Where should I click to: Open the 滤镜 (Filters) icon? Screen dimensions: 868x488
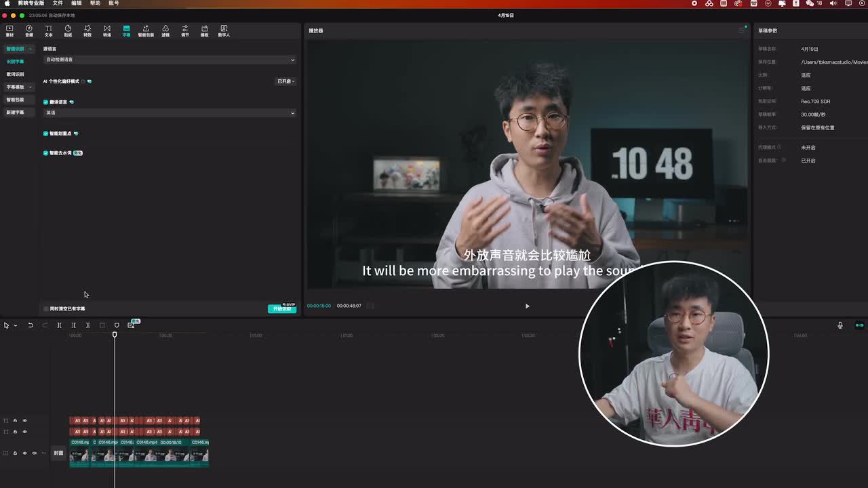tap(165, 30)
